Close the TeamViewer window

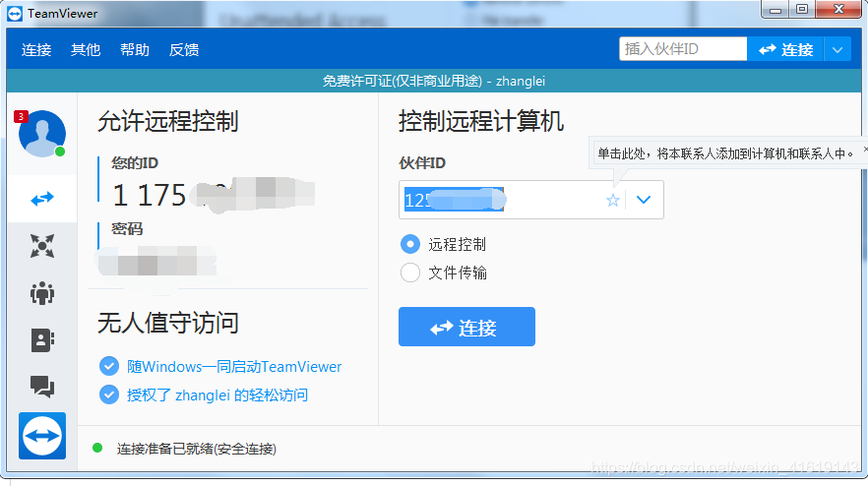(838, 10)
